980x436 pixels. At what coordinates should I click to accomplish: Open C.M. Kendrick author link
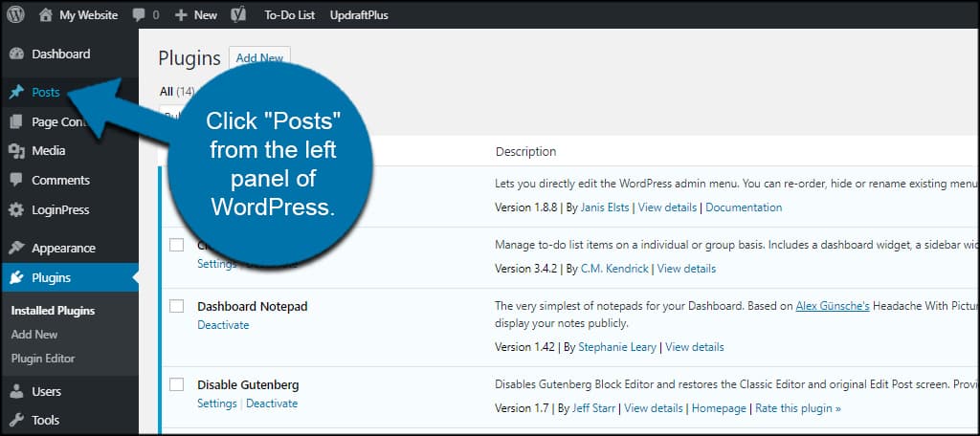[x=614, y=269]
